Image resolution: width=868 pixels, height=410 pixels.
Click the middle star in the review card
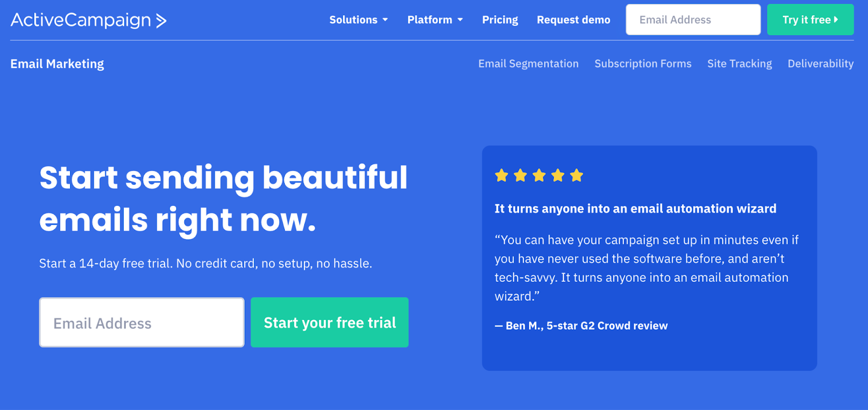coord(540,175)
